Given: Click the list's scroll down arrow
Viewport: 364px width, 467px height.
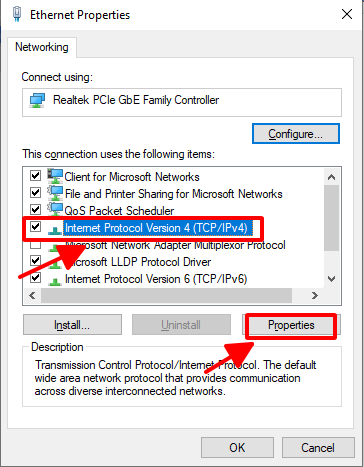Looking at the screenshot, I should coord(331,279).
